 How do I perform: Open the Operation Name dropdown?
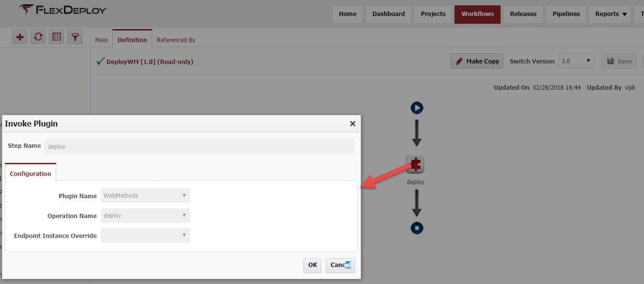(145, 216)
